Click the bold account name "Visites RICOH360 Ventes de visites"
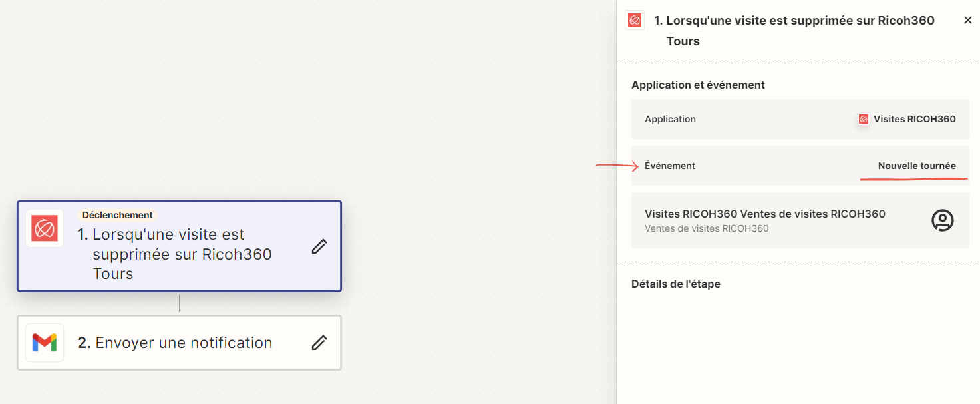 765,214
